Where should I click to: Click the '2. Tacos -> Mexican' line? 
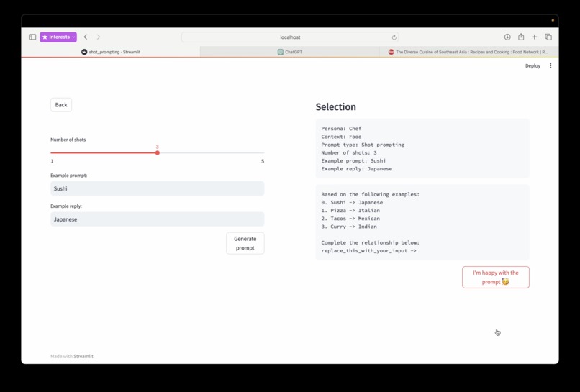click(x=350, y=219)
